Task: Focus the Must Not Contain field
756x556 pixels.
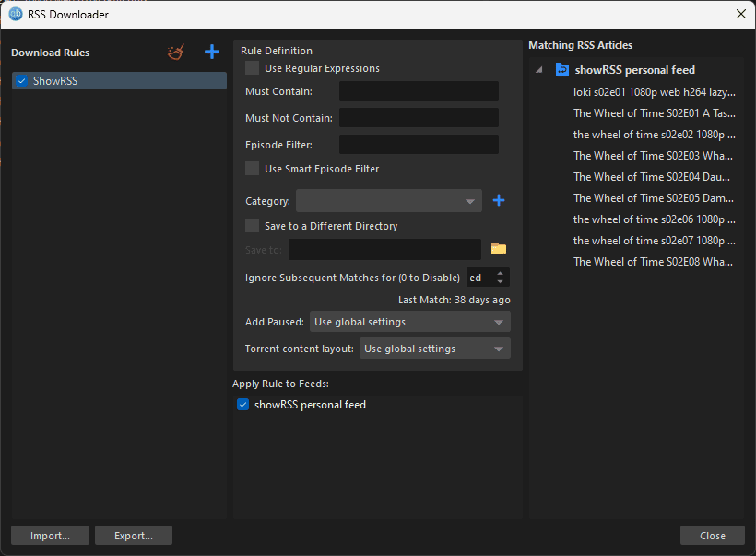Action: (x=419, y=117)
